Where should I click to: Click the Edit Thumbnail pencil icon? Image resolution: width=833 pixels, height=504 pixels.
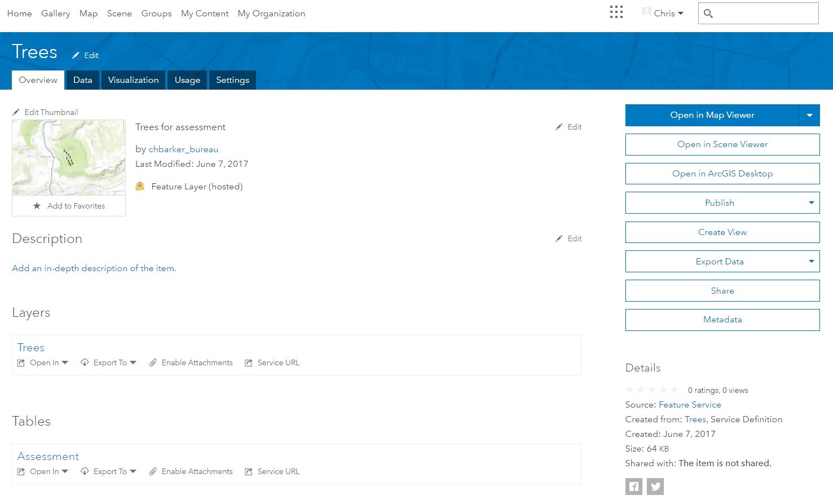[16, 112]
